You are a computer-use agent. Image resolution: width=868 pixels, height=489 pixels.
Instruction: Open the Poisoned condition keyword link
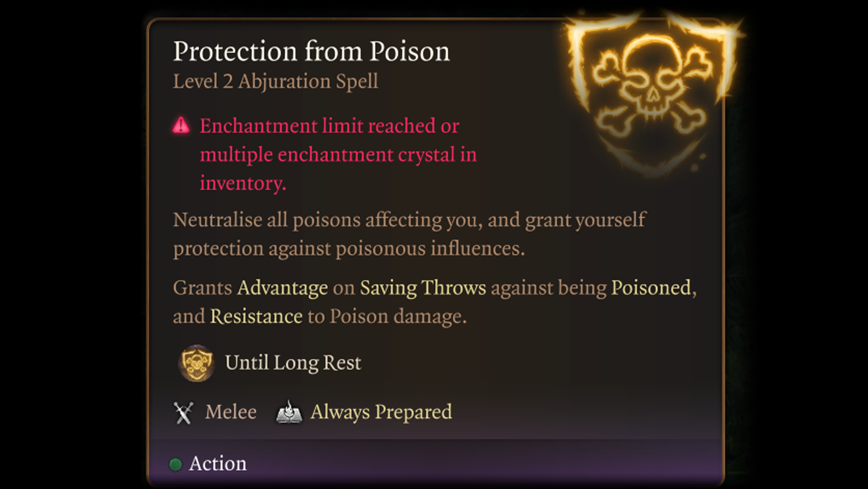coord(651,288)
